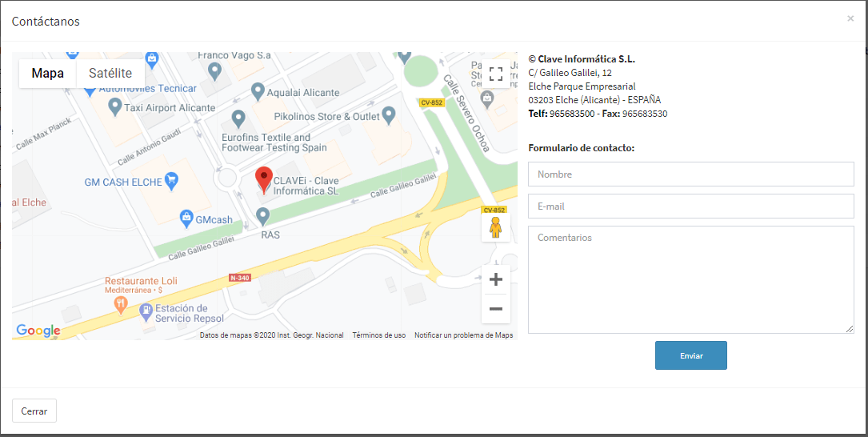
Task: Close the Contáctanos dialog with X
Action: [850, 18]
